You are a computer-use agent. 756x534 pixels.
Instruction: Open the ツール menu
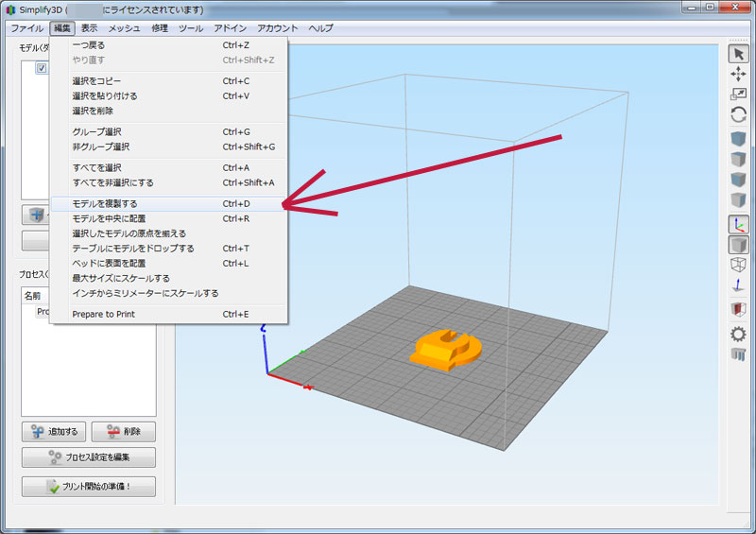click(191, 28)
